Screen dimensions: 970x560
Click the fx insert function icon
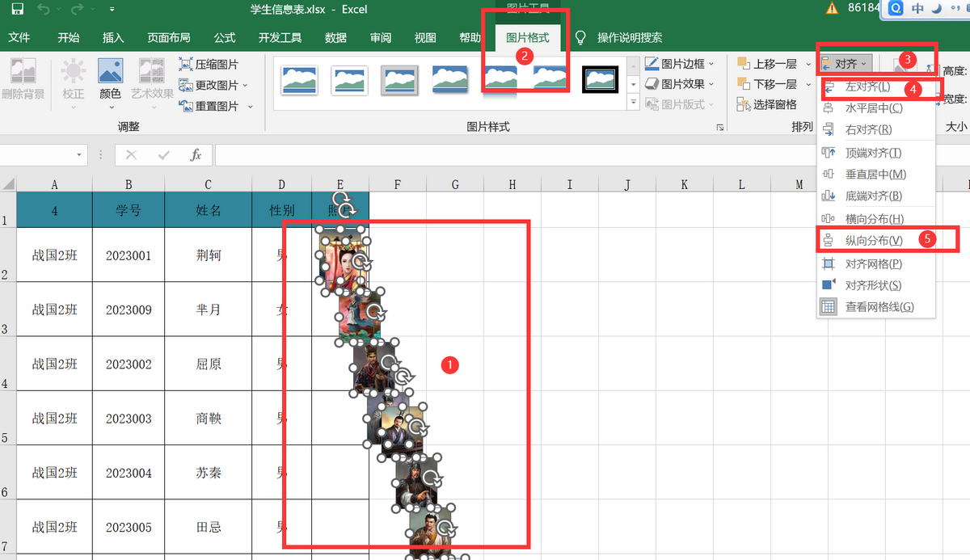(196, 155)
